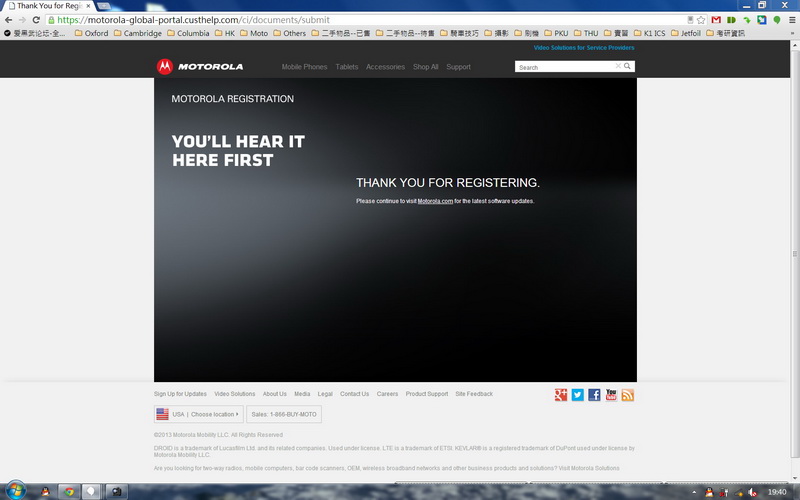Clear the search box with the X
The image size is (800, 500).
pos(618,66)
